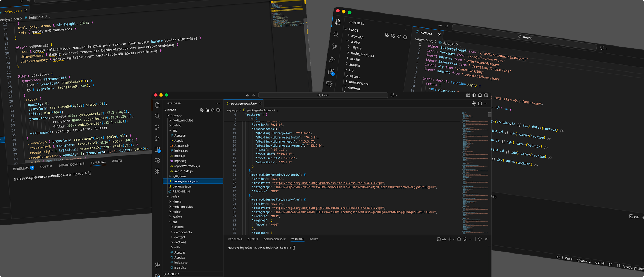The width and height of the screenshot is (644, 277).
Task: Open Explorer more actions ellipsis in center window
Action: click(218, 103)
